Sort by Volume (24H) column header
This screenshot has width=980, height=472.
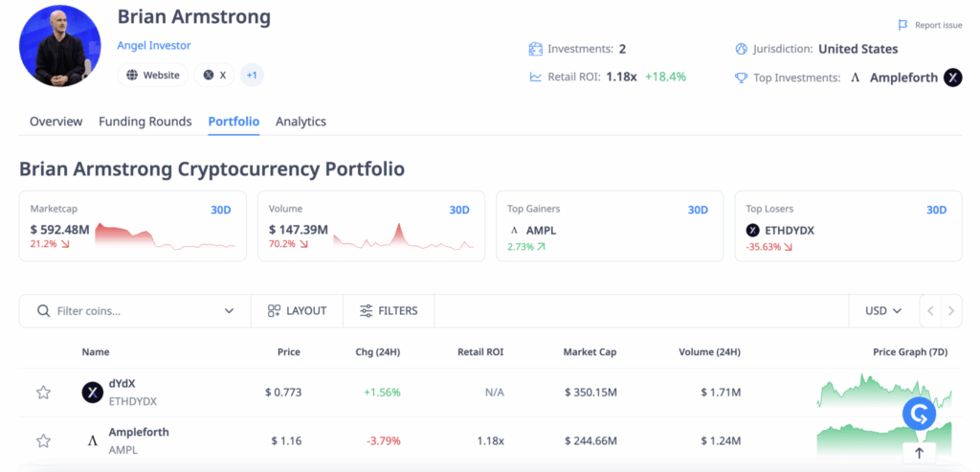[709, 352]
